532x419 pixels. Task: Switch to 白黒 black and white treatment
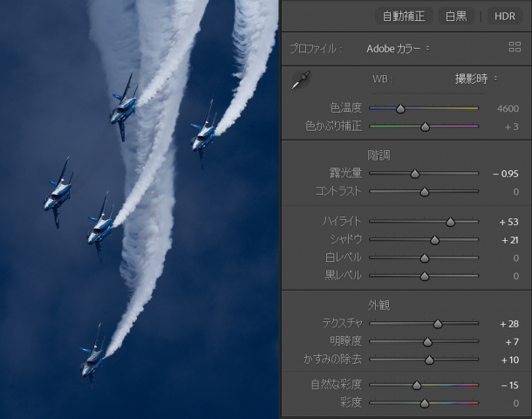pyautogui.click(x=456, y=16)
